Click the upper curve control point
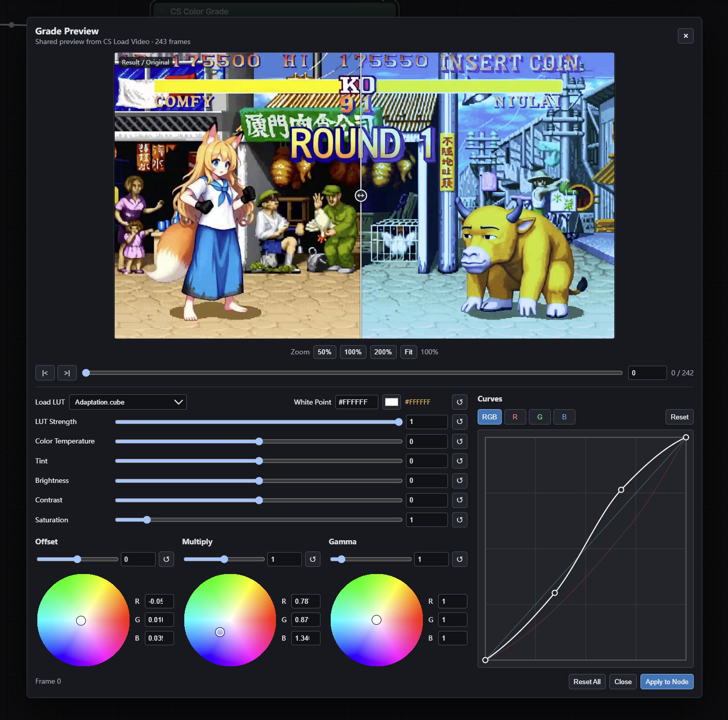 click(x=621, y=490)
